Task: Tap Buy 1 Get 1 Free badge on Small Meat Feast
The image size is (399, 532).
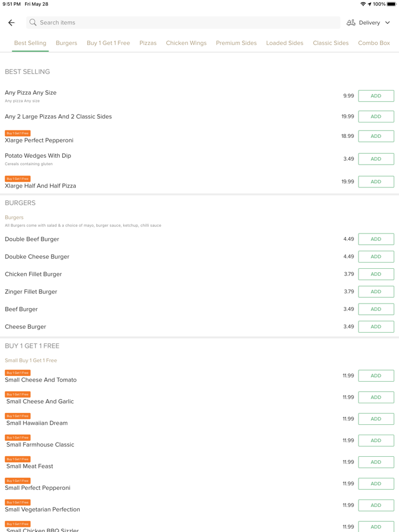Action: coord(18,459)
